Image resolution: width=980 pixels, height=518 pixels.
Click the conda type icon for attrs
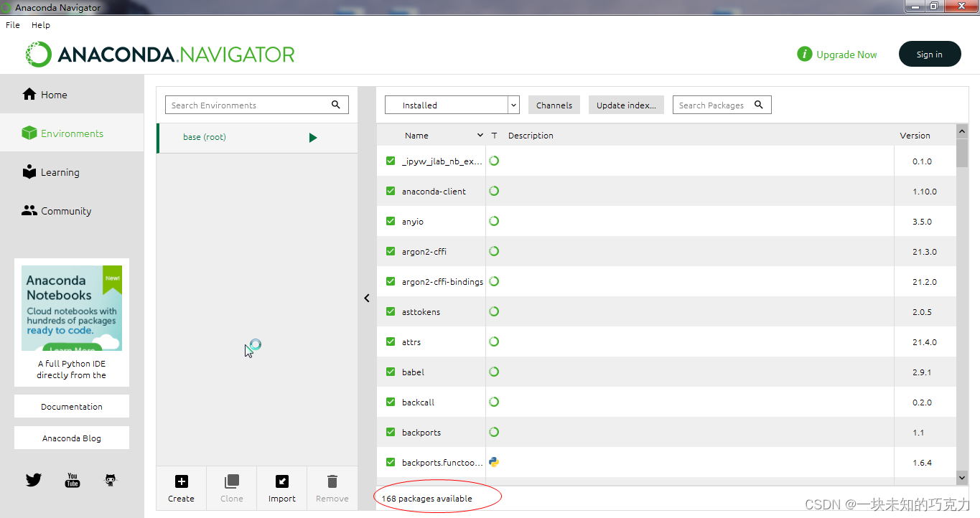494,342
